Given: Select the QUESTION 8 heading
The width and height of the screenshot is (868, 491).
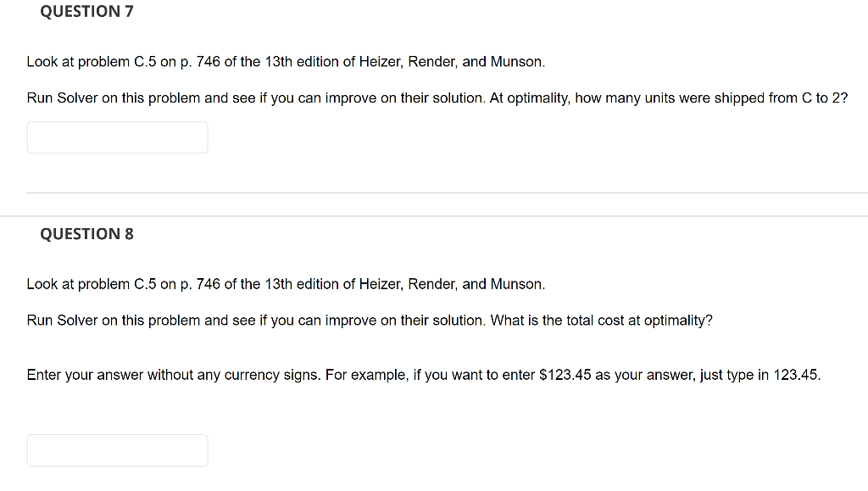Looking at the screenshot, I should pos(86,234).
